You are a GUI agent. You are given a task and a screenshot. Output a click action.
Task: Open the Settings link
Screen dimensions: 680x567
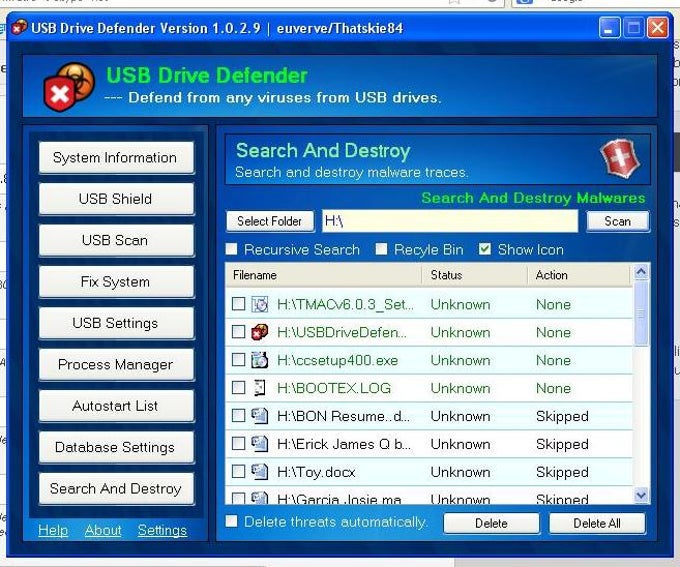point(162,530)
